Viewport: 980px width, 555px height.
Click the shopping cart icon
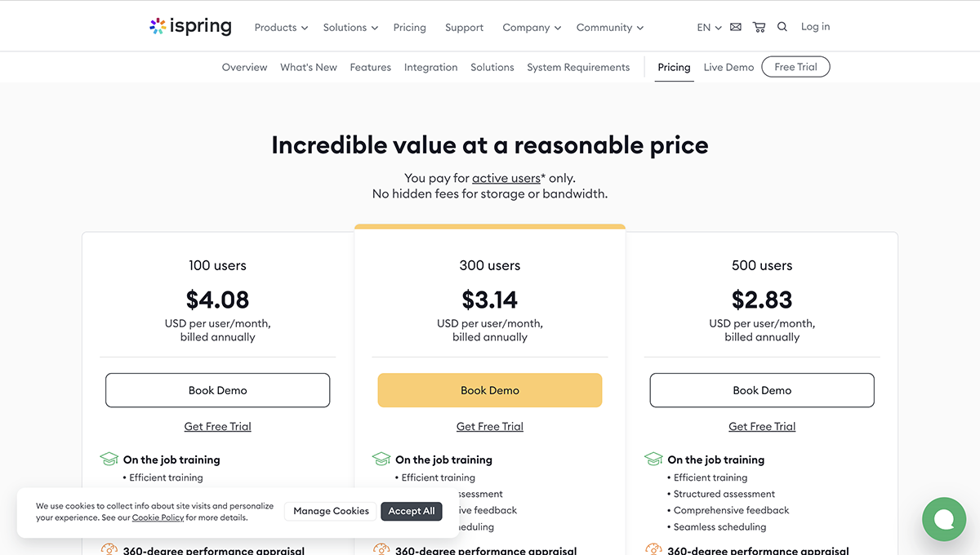[759, 26]
